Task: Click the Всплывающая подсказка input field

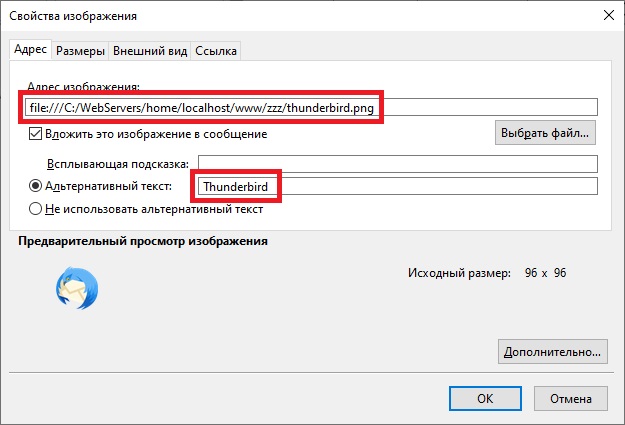Action: tap(398, 164)
